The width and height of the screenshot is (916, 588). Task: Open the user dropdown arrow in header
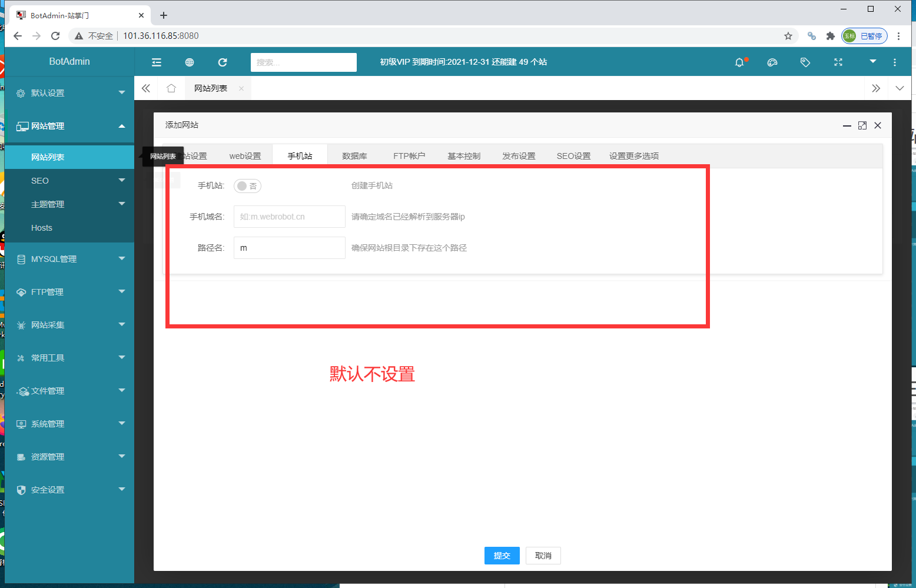pos(873,61)
